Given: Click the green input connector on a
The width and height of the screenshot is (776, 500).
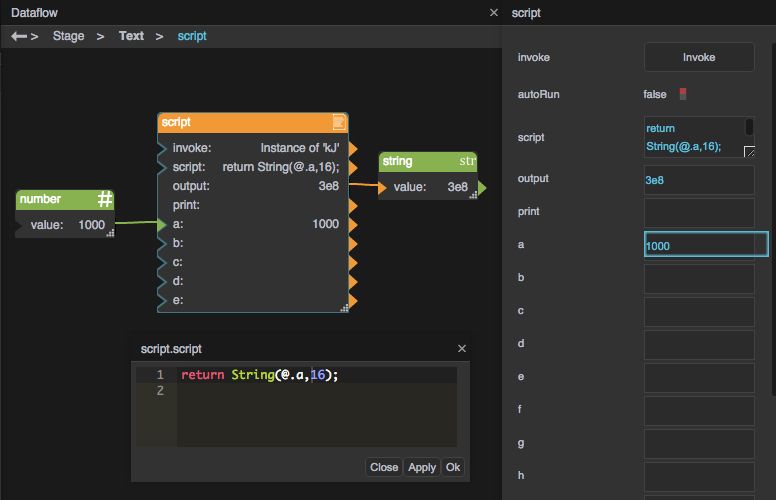Looking at the screenshot, I should (x=162, y=224).
